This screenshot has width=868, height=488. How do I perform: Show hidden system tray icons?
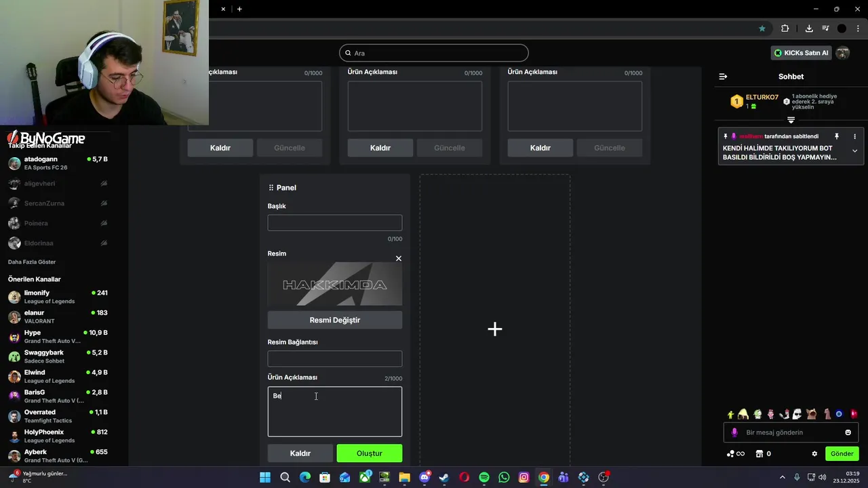782,477
